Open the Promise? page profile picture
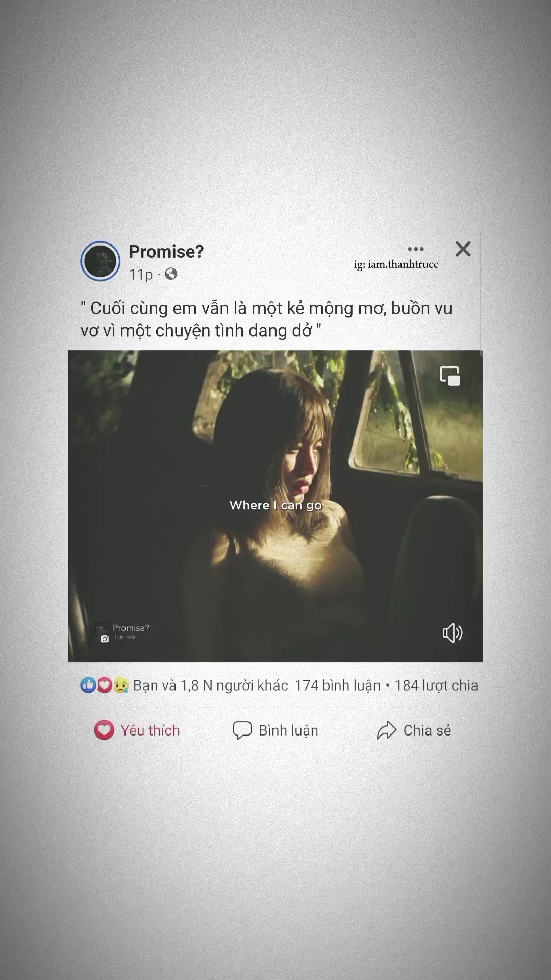The width and height of the screenshot is (551, 980). 101,261
